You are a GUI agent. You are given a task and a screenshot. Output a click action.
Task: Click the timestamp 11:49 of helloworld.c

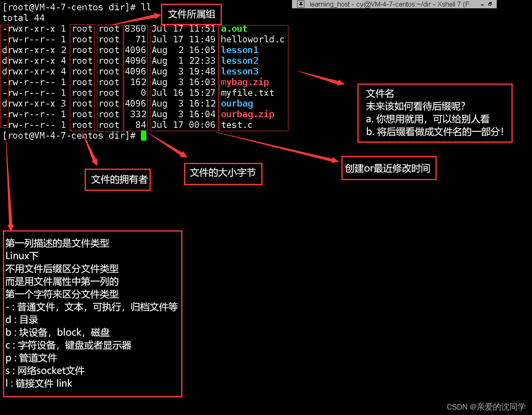click(202, 39)
